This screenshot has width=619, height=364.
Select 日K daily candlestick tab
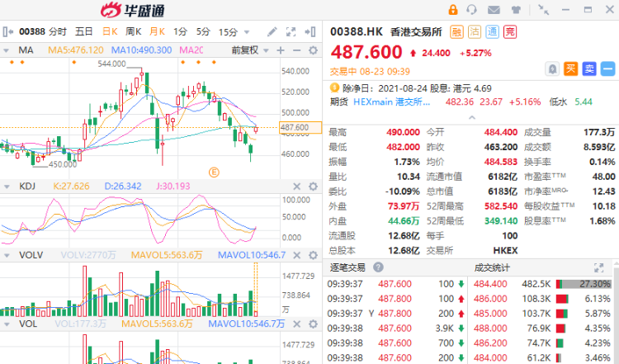(x=110, y=31)
